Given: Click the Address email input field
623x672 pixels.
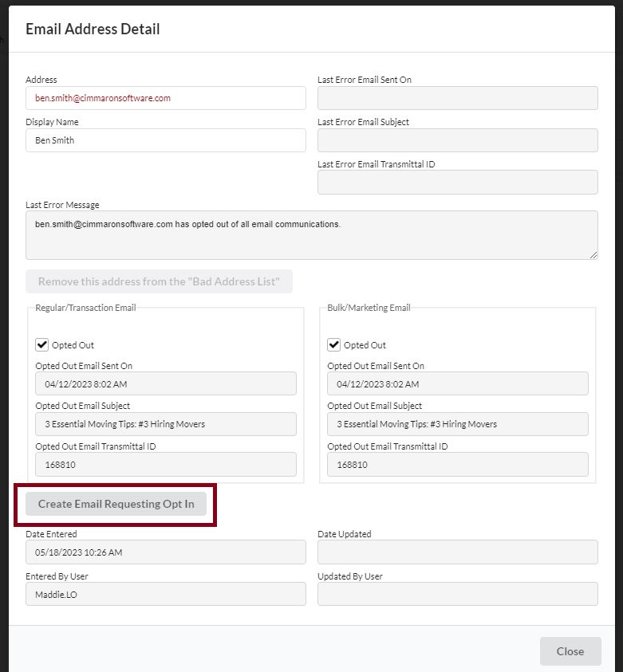Looking at the screenshot, I should pyautogui.click(x=165, y=98).
